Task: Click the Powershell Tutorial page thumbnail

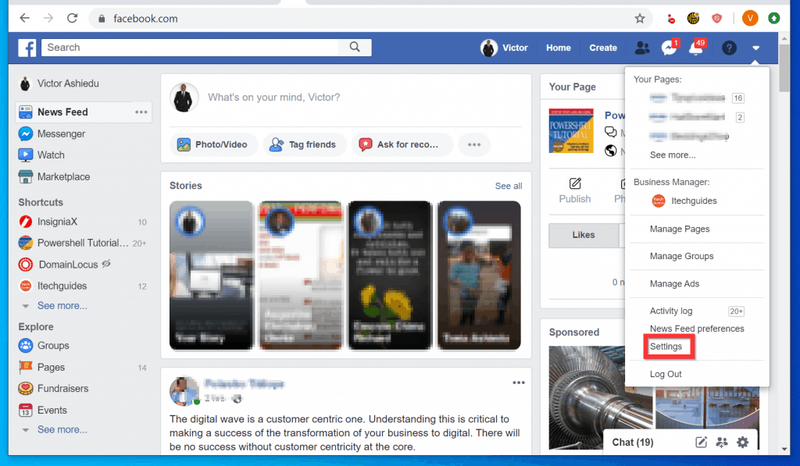Action: [571, 130]
